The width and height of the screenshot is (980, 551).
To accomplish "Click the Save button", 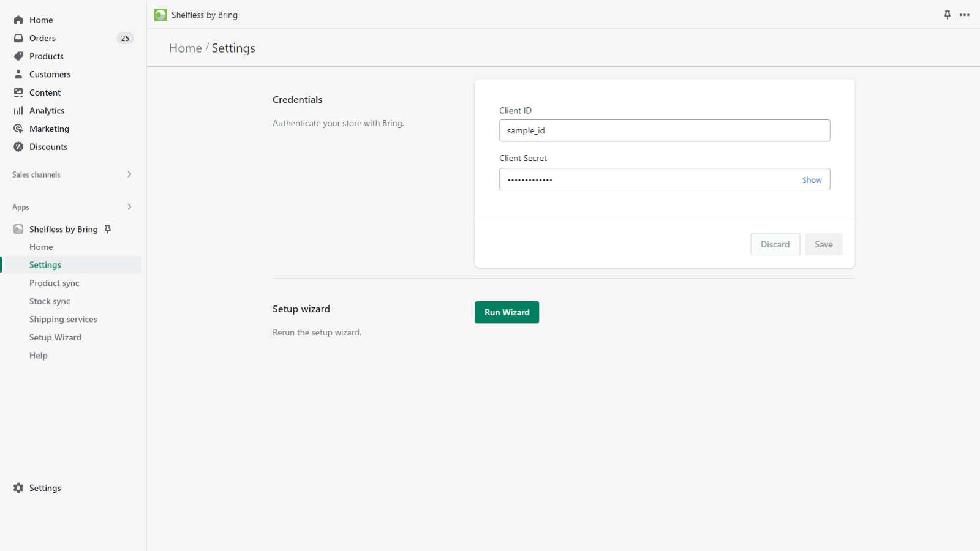I will tap(823, 244).
